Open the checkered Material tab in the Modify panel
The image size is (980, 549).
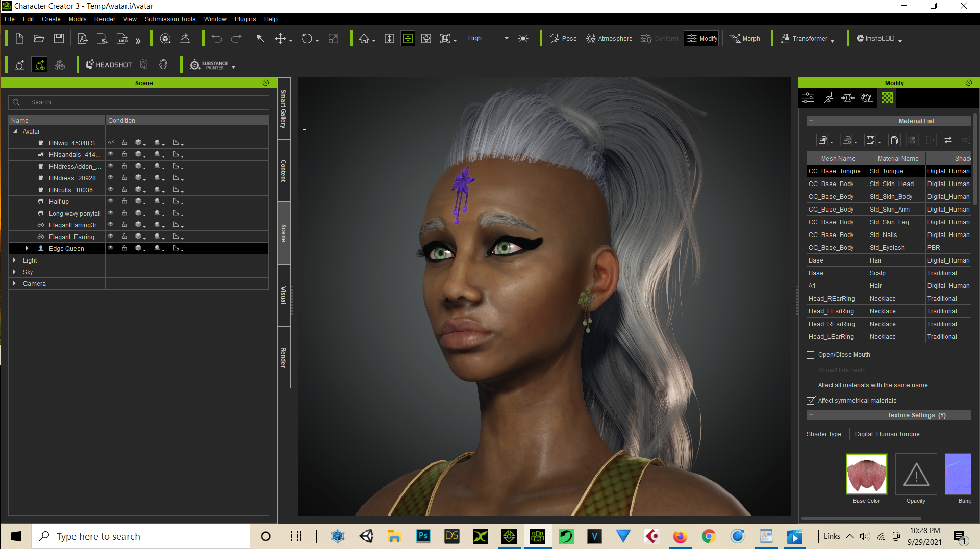[x=887, y=98]
